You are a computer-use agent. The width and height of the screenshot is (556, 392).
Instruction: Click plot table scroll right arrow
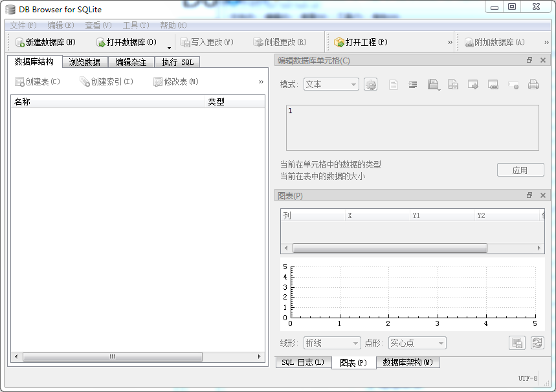(x=539, y=248)
